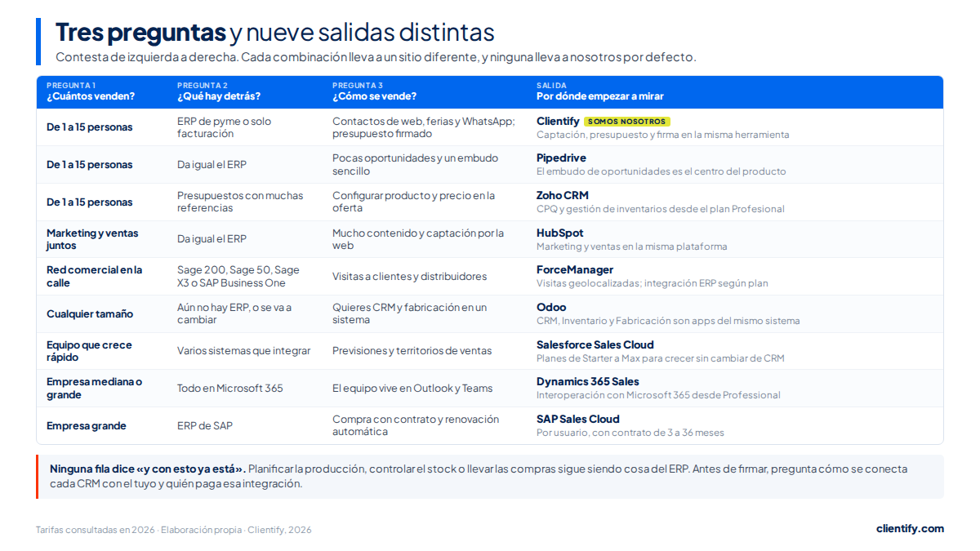Click 'Marketing y ventas en la misma plataforma'
980x551 pixels.
[x=631, y=247]
